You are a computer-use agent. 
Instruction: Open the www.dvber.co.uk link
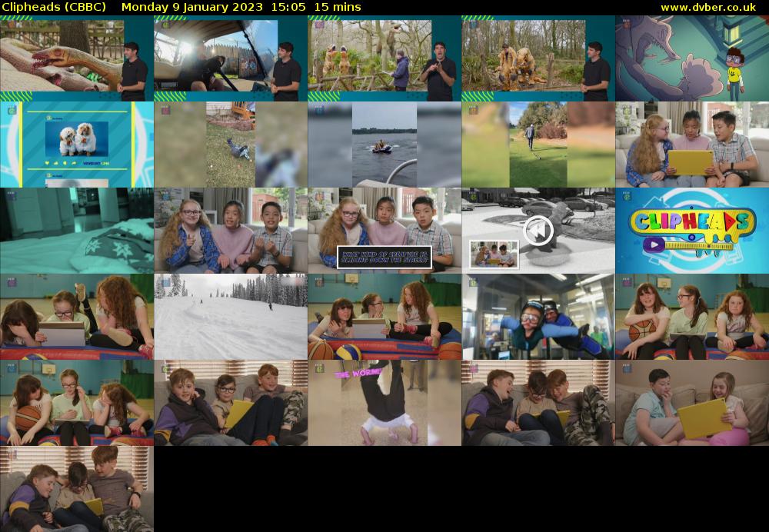click(707, 6)
